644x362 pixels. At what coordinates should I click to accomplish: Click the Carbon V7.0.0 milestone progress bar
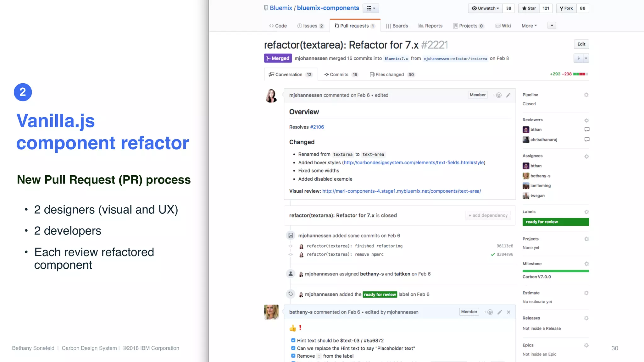coord(556,271)
